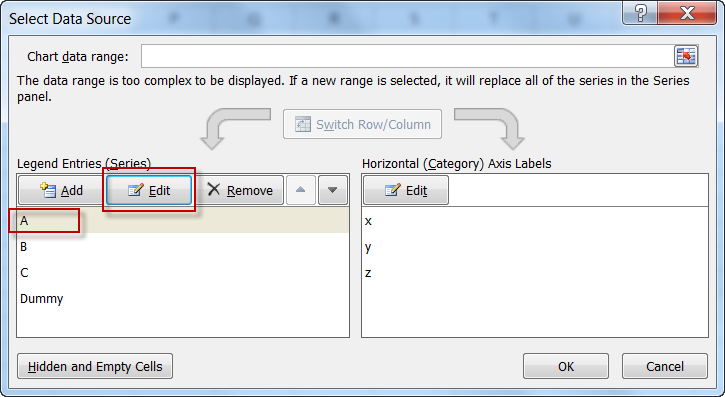725x397 pixels.
Task: Move the selected series down
Action: point(332,190)
